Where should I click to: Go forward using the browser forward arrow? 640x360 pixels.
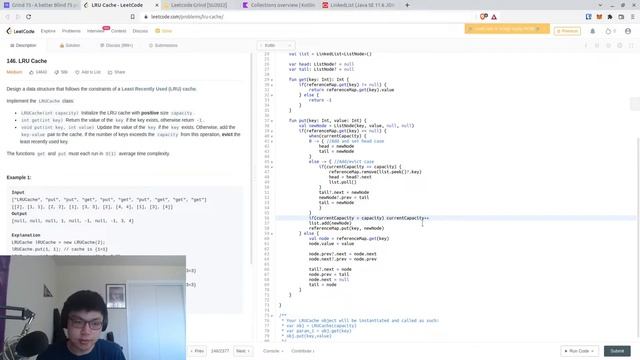[x=18, y=17]
